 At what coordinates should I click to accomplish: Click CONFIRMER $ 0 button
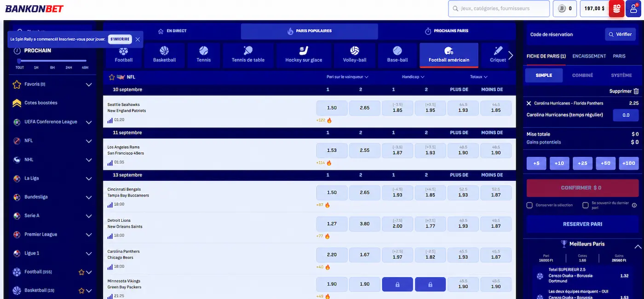click(582, 188)
